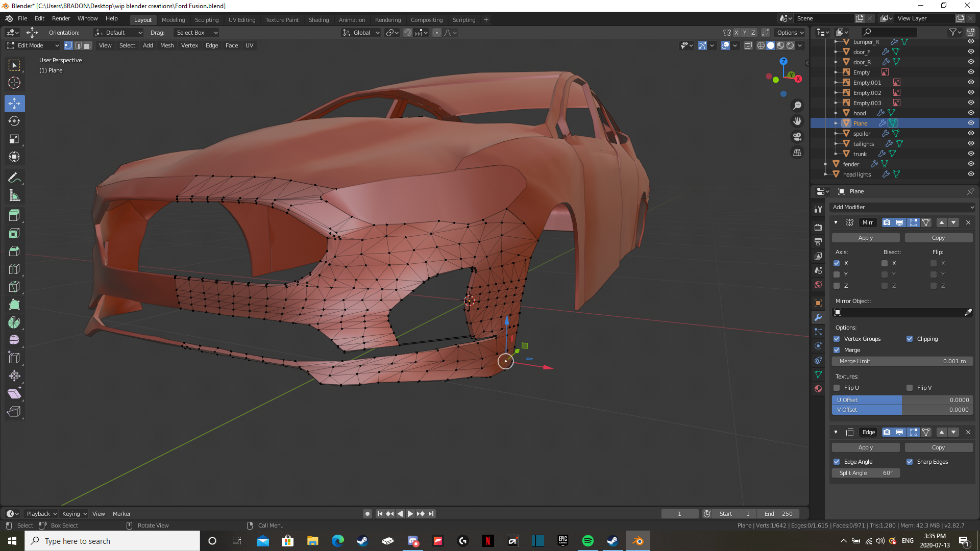980x551 pixels.
Task: Activate the Rotate tool
Action: (x=14, y=121)
